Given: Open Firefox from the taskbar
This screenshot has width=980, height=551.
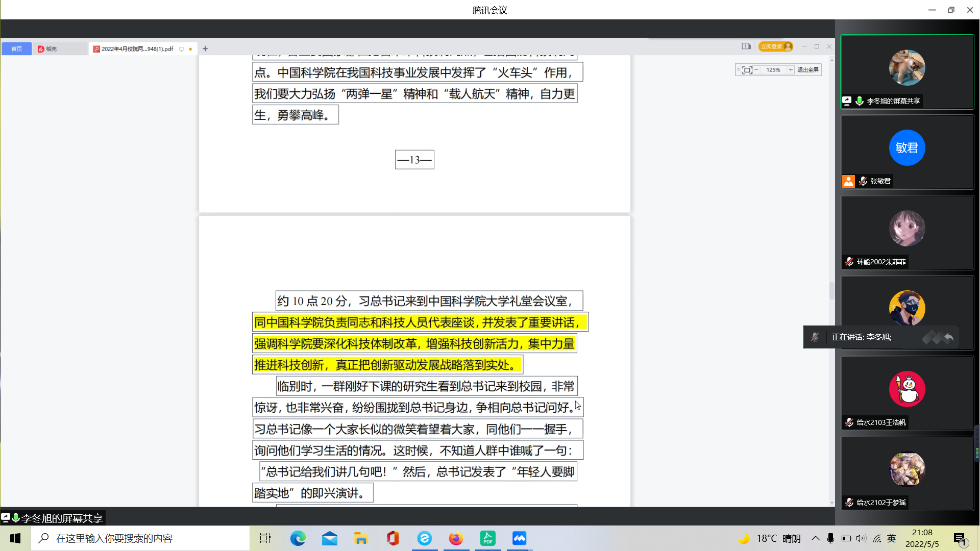Looking at the screenshot, I should 456,538.
